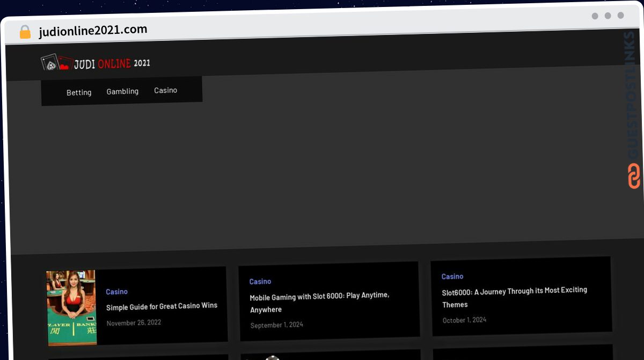Click the first gray window dot
This screenshot has width=644, height=360.
tap(595, 16)
